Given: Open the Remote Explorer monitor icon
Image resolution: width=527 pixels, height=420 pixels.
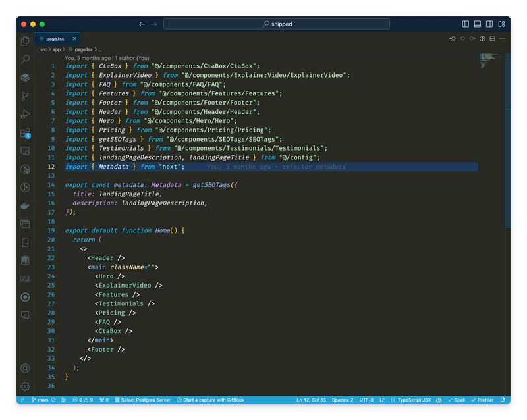Looking at the screenshot, I should (x=25, y=151).
